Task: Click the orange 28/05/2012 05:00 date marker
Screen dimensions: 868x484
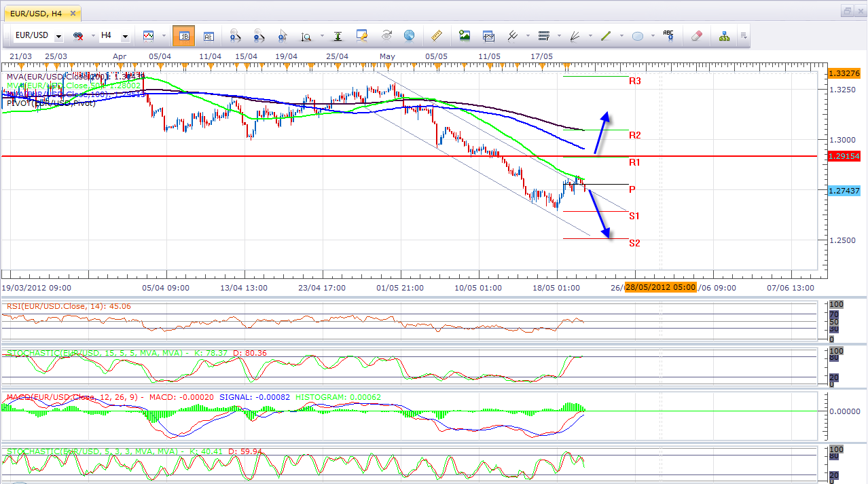Action: pos(660,287)
